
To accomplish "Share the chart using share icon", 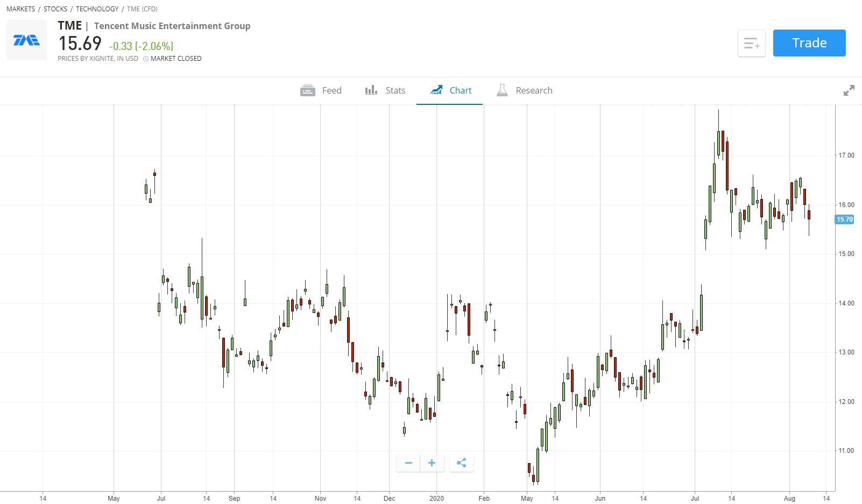I will 461,463.
